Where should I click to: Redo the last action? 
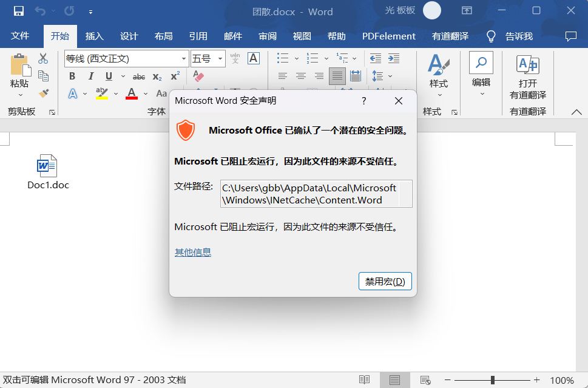69,12
